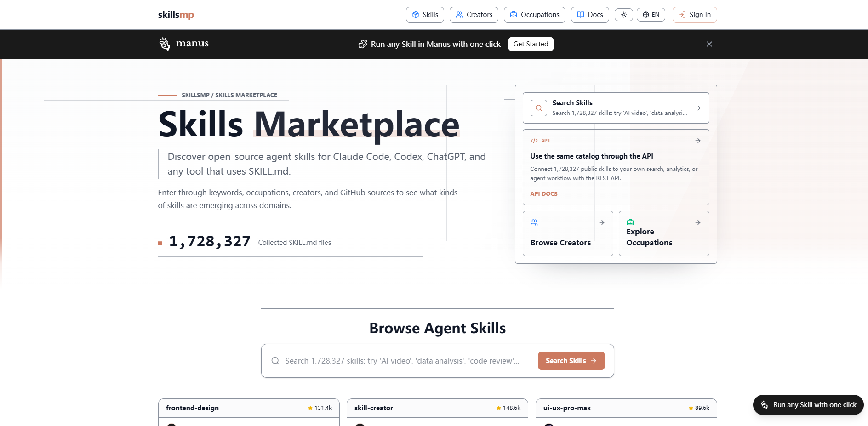Open the EN language selector

click(x=651, y=15)
